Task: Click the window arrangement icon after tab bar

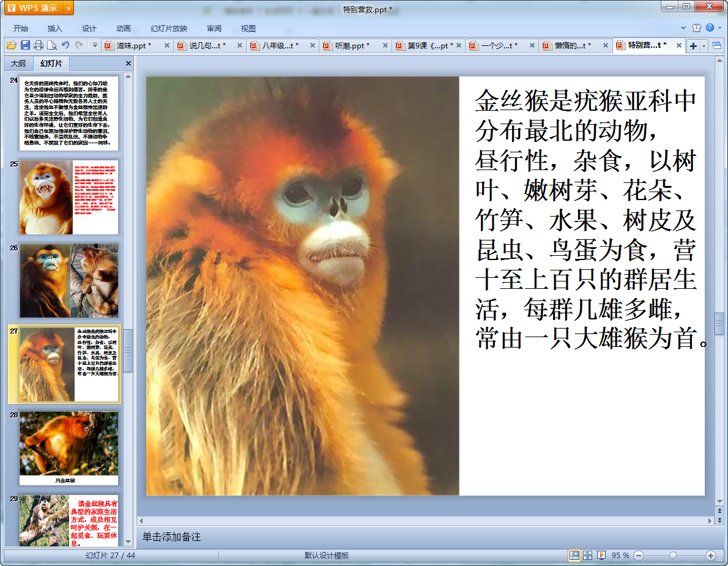Action: tap(716, 45)
